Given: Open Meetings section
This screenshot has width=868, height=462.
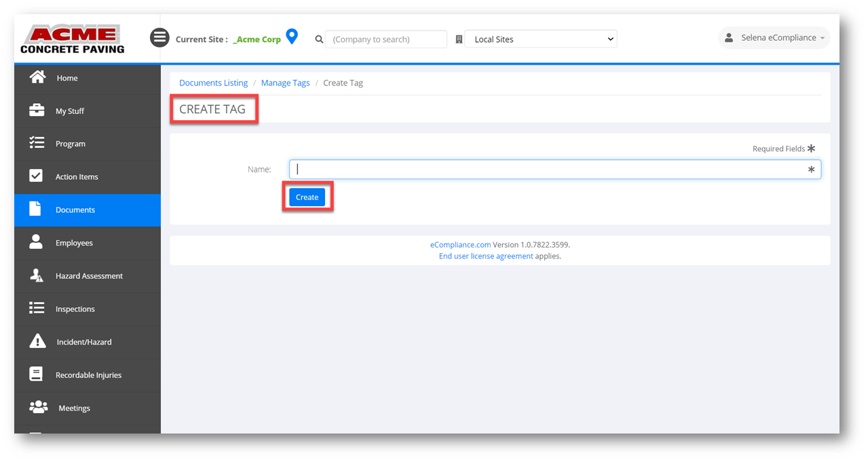Looking at the screenshot, I should tap(88, 408).
